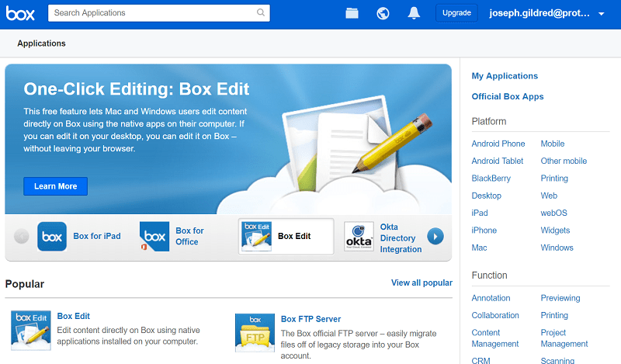The width and height of the screenshot is (621, 364).
Task: Filter by Previewing function
Action: 560,298
